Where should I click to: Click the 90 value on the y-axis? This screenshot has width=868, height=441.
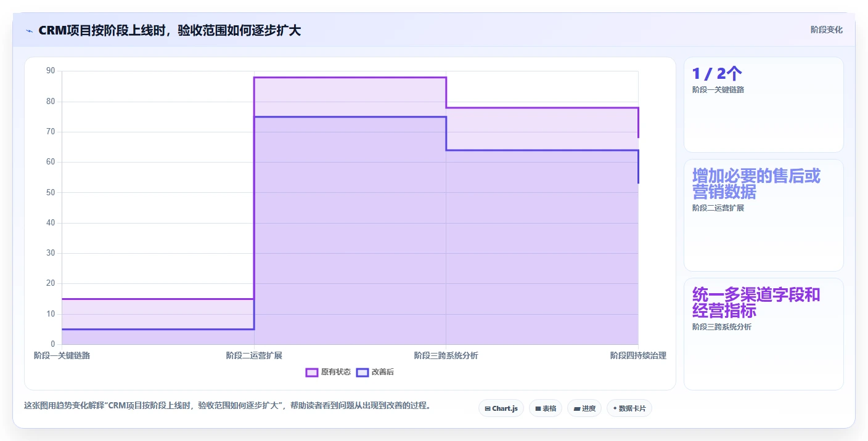pos(51,71)
